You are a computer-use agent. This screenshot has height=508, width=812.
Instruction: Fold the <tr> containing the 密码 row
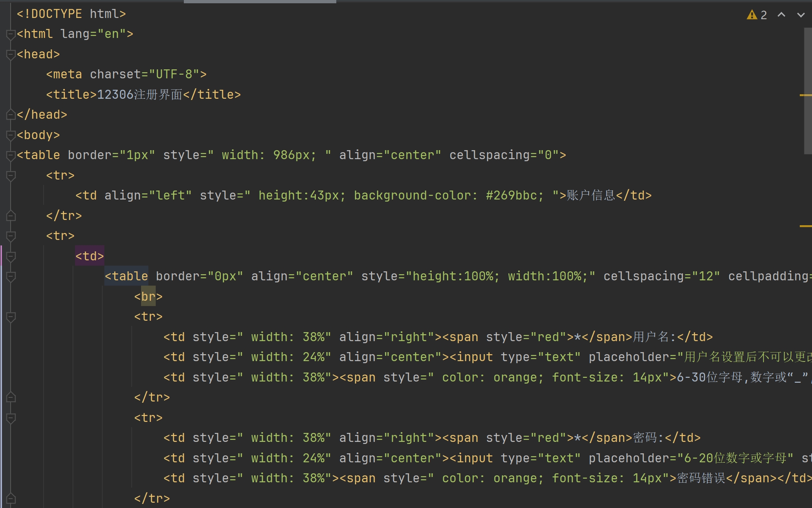(x=11, y=418)
